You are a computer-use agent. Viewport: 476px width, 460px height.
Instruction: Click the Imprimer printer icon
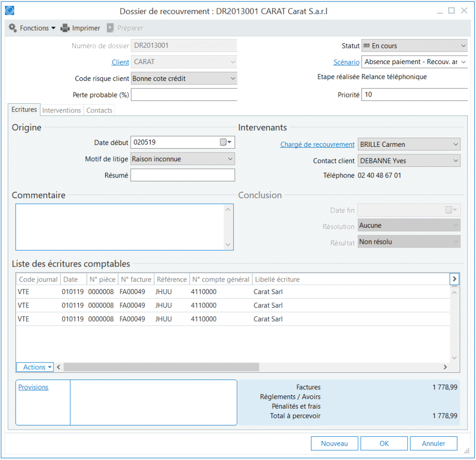pos(65,28)
